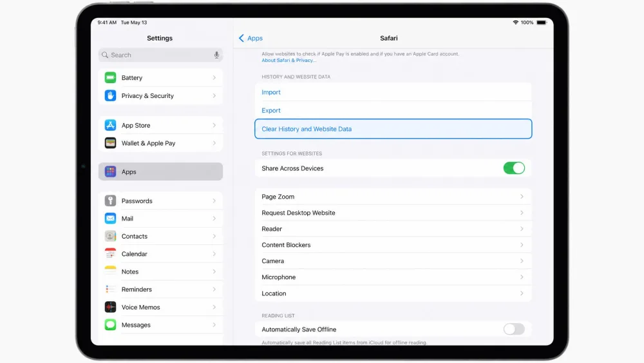Open Battery row disclosure chevron
Viewport: 644px width, 363px height.
pyautogui.click(x=214, y=78)
